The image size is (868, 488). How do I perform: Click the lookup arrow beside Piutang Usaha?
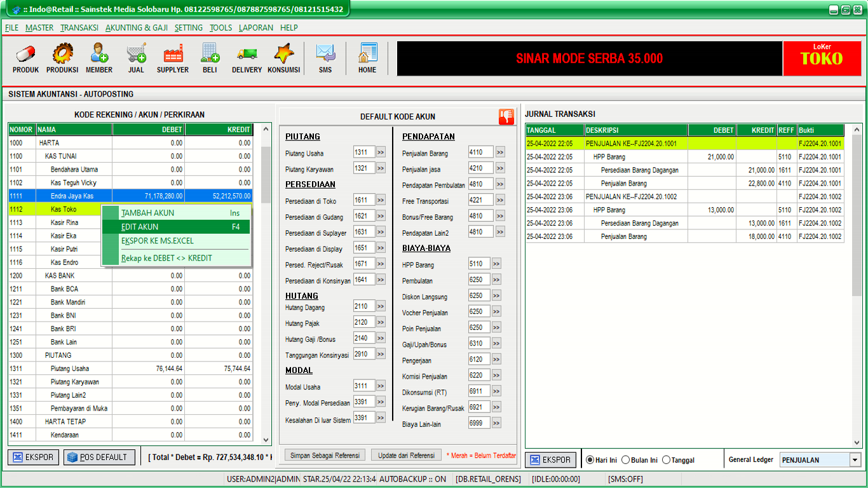381,152
